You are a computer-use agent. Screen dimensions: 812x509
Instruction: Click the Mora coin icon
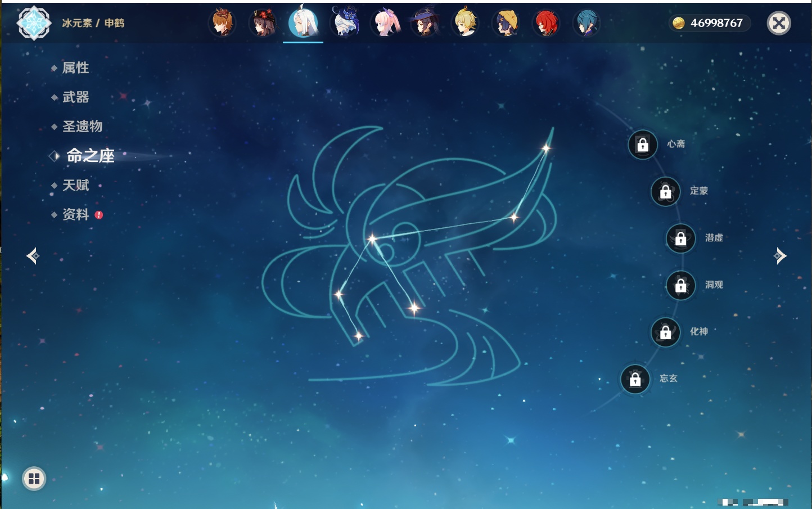(x=679, y=23)
